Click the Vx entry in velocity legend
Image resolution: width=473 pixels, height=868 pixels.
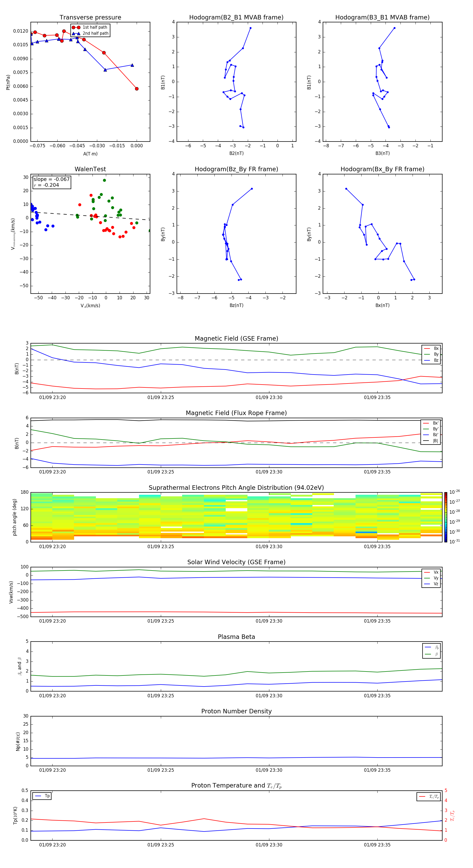(431, 572)
